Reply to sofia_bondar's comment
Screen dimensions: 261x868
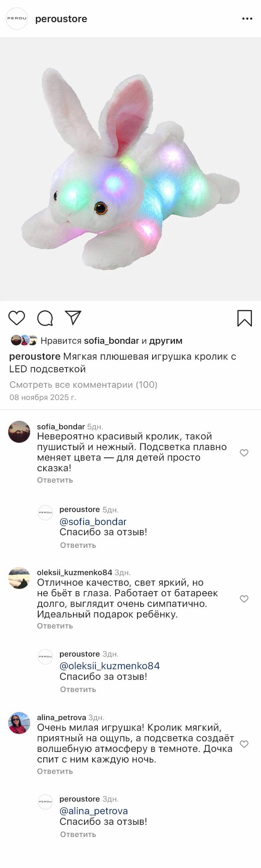click(55, 480)
